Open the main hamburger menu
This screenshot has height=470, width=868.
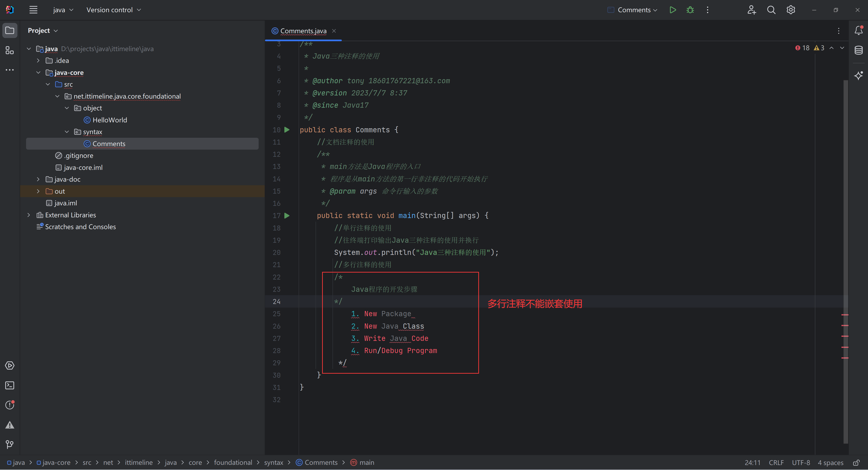pos(33,10)
